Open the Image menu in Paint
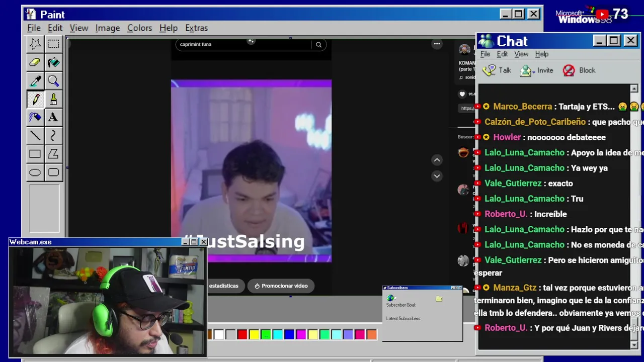644x362 pixels. click(108, 28)
